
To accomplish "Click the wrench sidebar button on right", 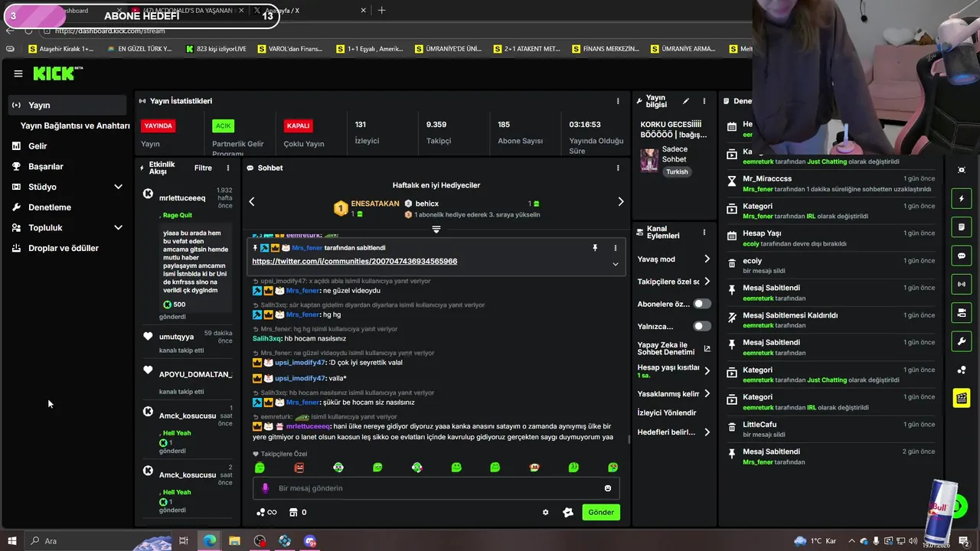I will tap(962, 341).
